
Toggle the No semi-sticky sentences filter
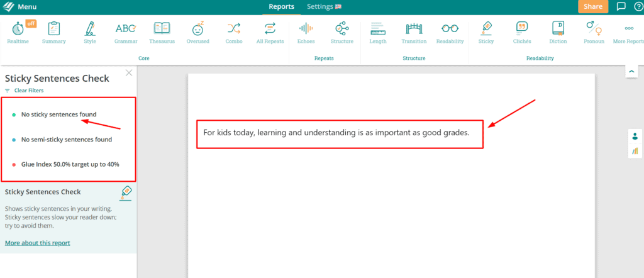(x=66, y=140)
